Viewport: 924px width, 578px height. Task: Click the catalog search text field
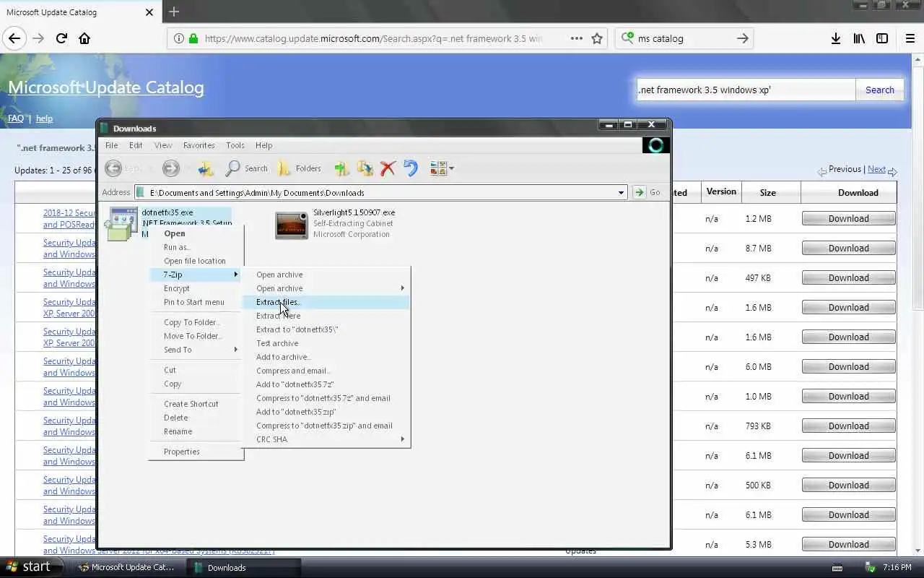(746, 90)
